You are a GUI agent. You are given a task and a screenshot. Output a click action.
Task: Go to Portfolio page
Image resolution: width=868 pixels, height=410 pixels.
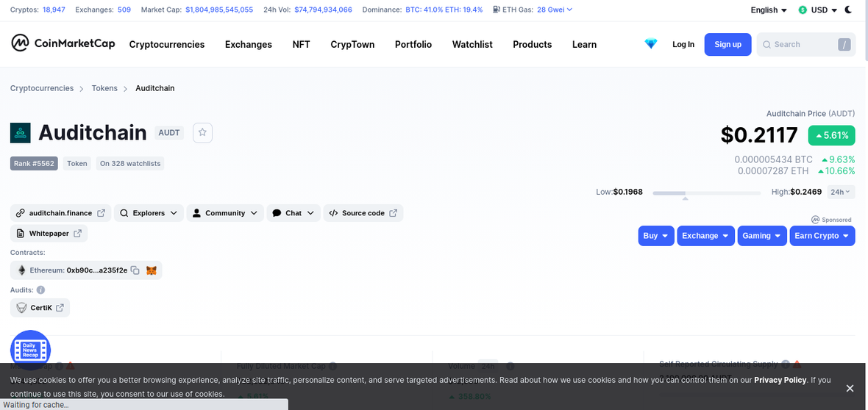413,44
